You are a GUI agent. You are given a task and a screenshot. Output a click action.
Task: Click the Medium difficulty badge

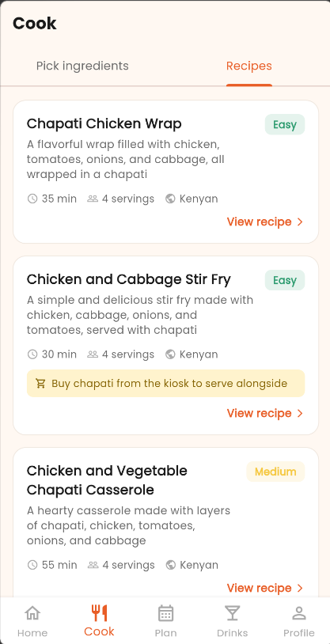click(275, 472)
